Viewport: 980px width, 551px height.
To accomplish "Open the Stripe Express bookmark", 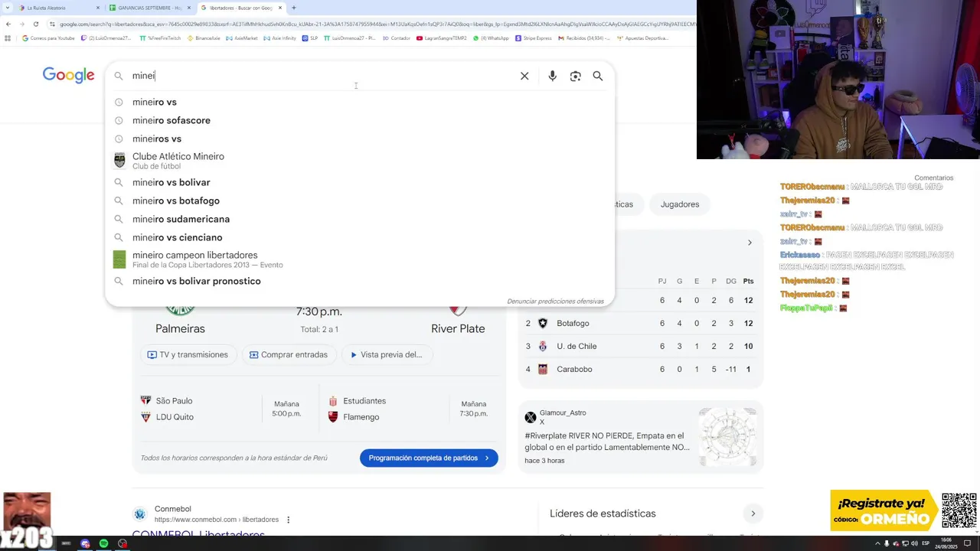I will (x=534, y=37).
